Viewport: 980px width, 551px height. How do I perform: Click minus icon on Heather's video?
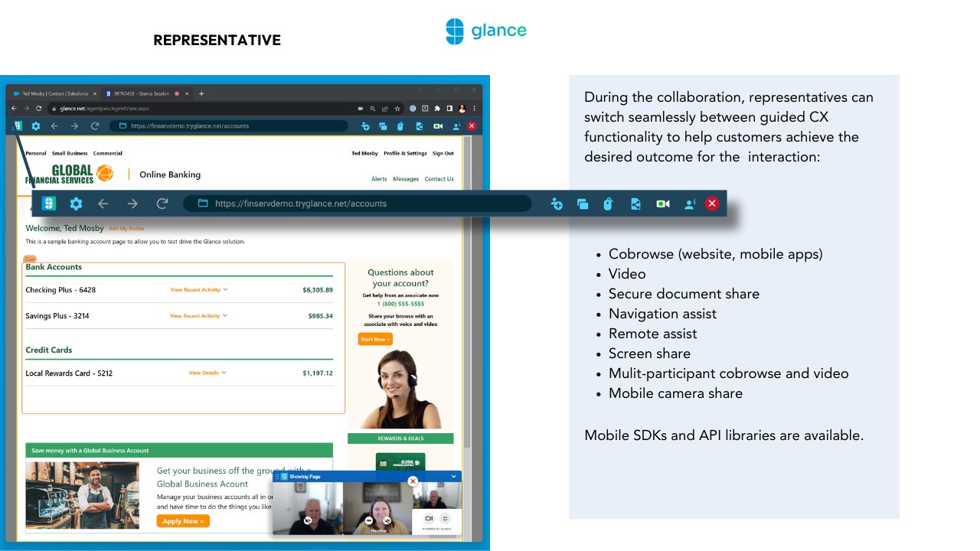(x=369, y=520)
